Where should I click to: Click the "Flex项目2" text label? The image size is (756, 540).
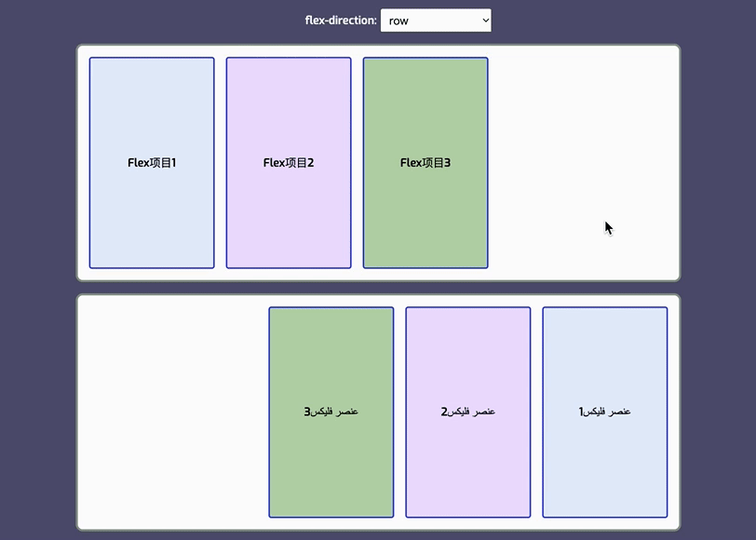(x=289, y=163)
